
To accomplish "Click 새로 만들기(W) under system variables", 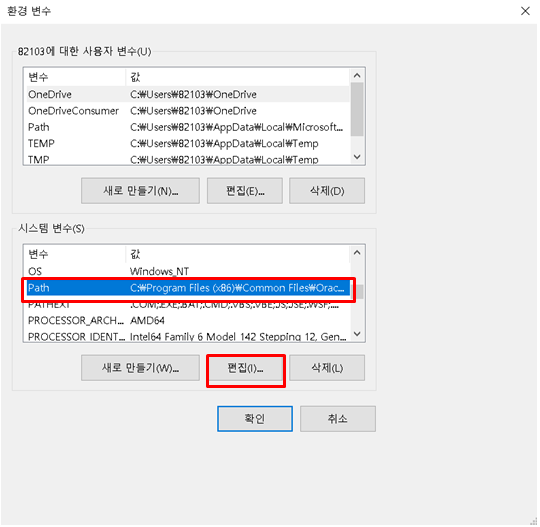I will coord(140,368).
